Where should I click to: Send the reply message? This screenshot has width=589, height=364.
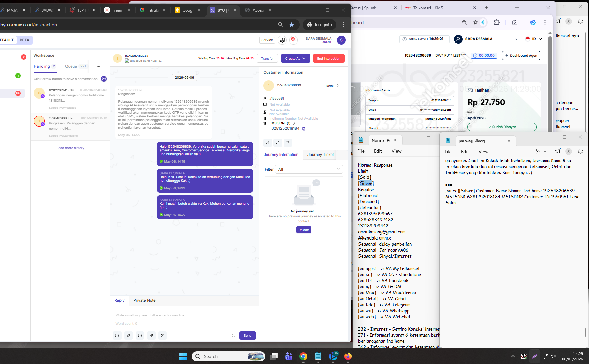247,336
